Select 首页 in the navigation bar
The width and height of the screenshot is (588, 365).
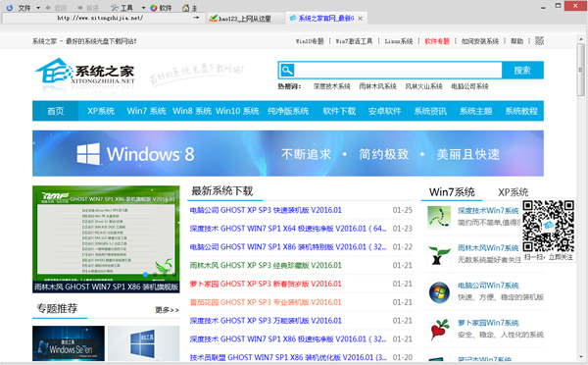[55, 111]
